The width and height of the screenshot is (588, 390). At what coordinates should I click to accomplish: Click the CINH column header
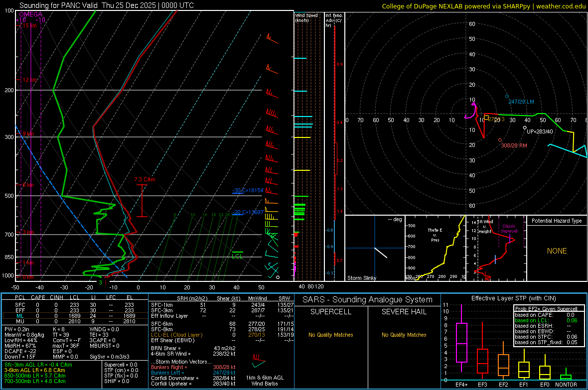tap(56, 297)
